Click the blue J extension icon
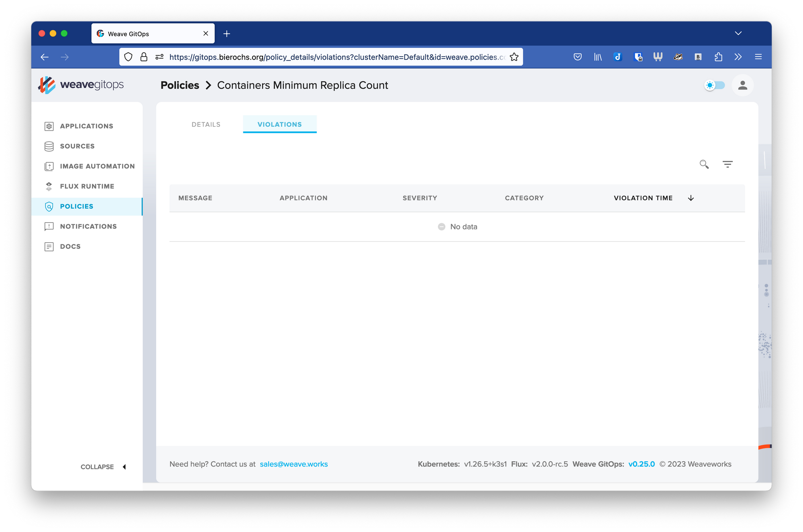The width and height of the screenshot is (803, 532). click(x=618, y=57)
